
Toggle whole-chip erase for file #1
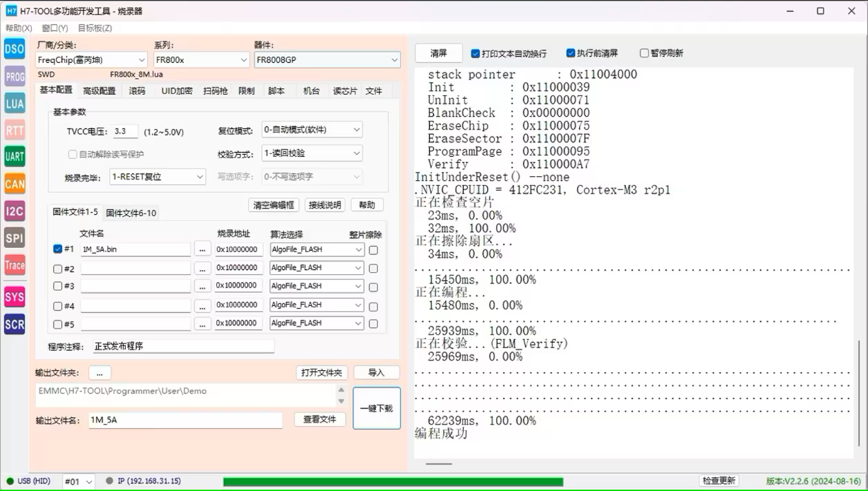pyautogui.click(x=373, y=250)
